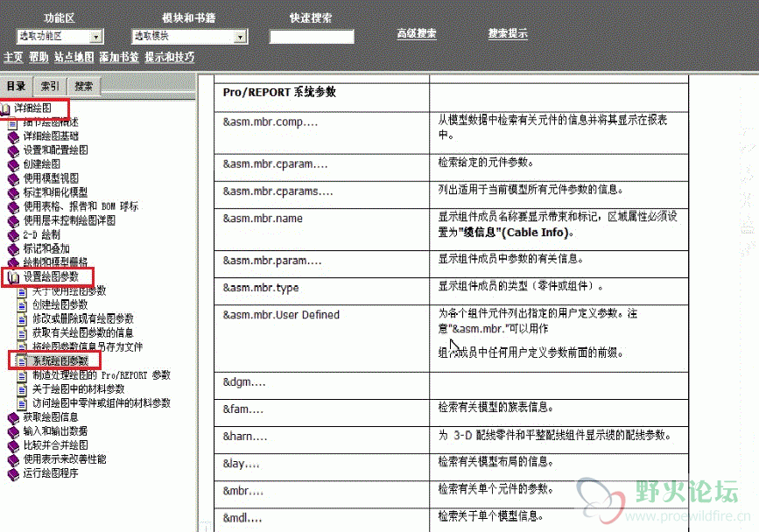Click the 获取有关绘图参数的信息 page icon
This screenshot has height=532, width=759.
(22, 333)
